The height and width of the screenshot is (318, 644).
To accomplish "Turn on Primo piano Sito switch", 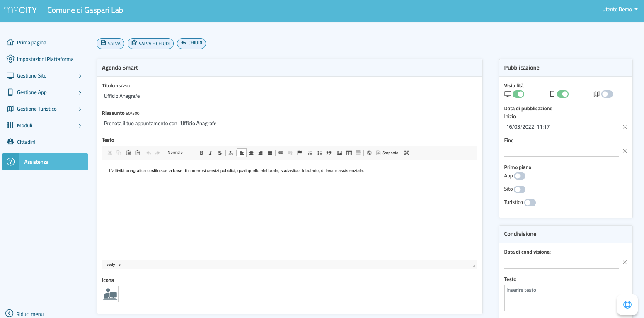I will (x=520, y=189).
